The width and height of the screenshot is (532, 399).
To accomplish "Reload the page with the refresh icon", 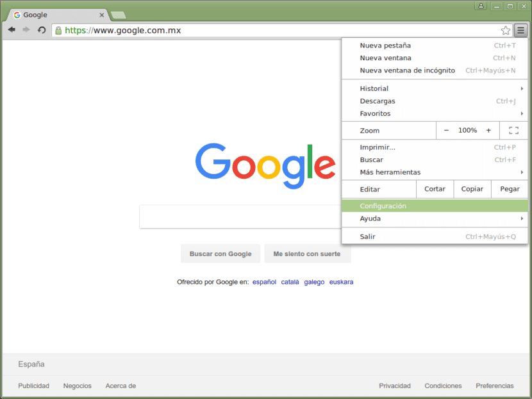I will point(40,29).
